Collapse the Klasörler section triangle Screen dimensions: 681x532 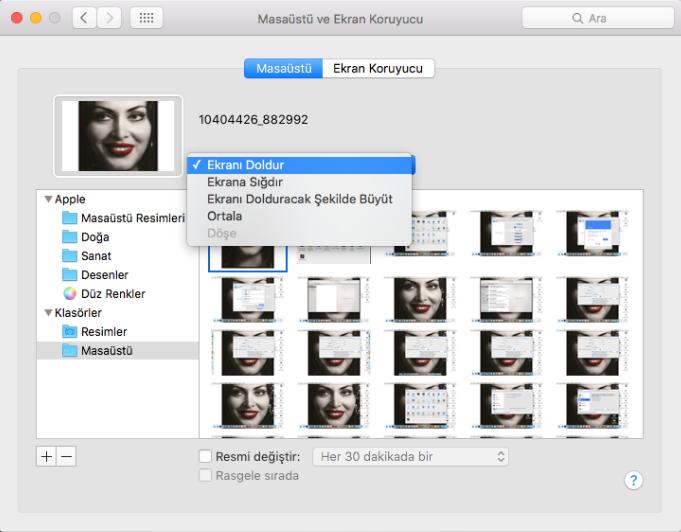[x=48, y=313]
